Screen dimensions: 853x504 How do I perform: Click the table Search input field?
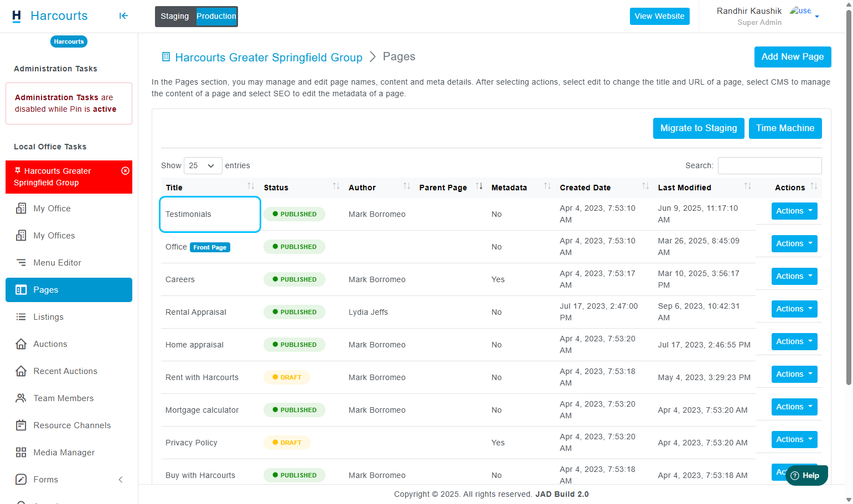pos(769,165)
